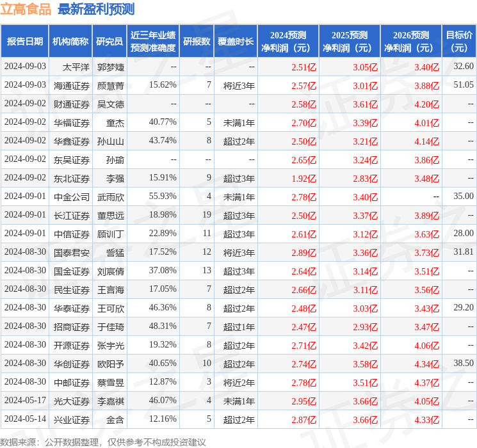Click the 32.60 target price

[x=464, y=67]
